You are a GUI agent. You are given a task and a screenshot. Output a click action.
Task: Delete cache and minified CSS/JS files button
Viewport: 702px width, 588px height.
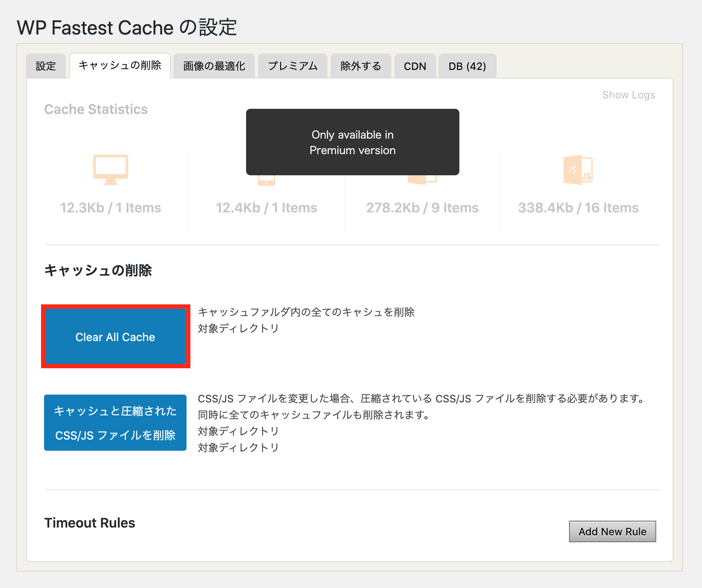pos(115,423)
